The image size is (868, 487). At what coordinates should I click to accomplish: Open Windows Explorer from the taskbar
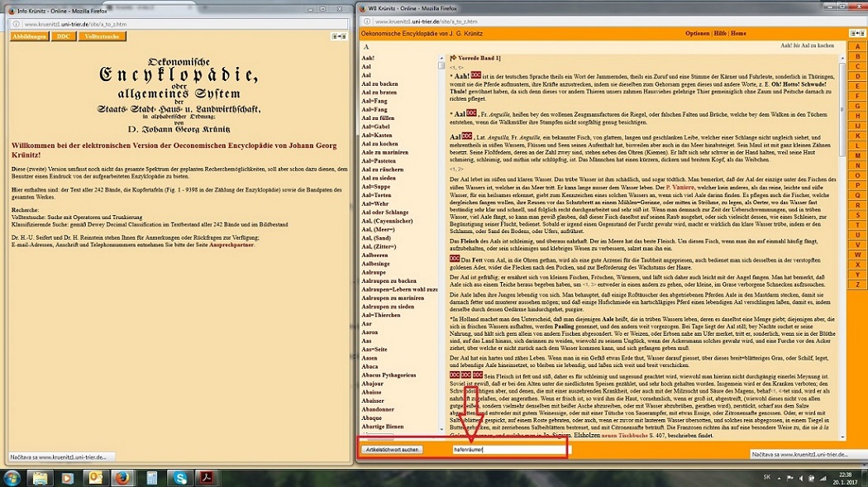pyautogui.click(x=40, y=478)
